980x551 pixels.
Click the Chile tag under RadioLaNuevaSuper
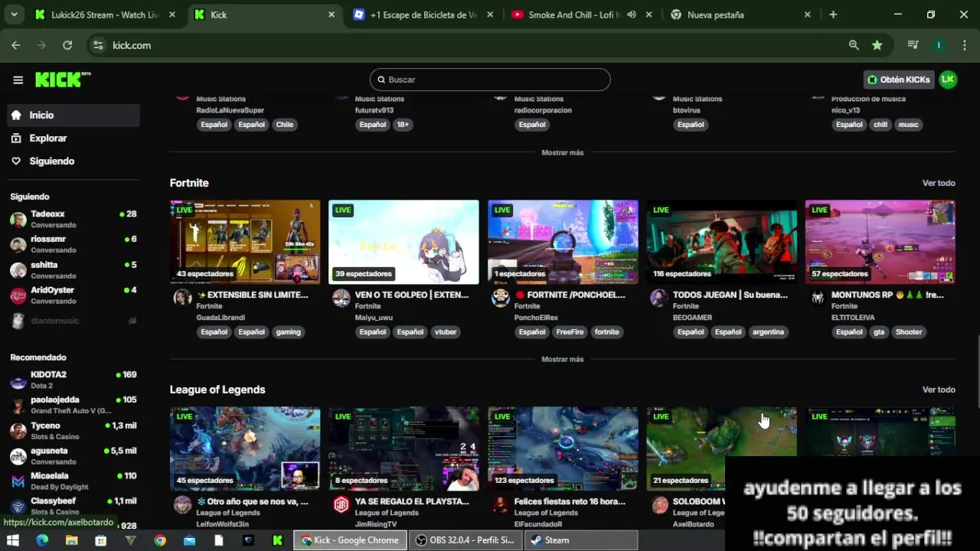(285, 125)
